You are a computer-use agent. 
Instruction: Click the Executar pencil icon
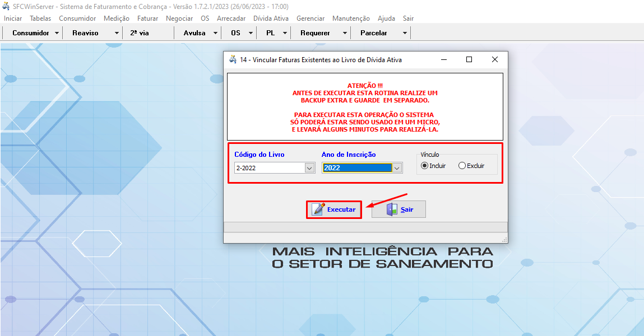pyautogui.click(x=318, y=209)
